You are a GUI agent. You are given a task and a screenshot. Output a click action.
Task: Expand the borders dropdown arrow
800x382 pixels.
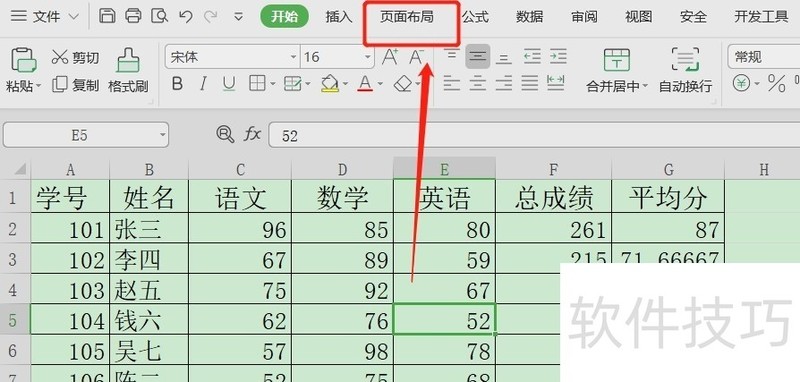coord(272,84)
